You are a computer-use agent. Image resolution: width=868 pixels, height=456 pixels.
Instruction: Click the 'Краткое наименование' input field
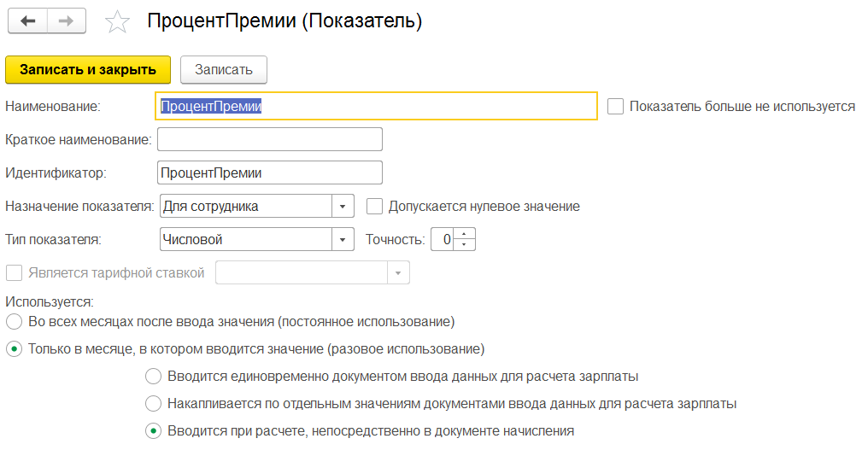click(x=270, y=139)
